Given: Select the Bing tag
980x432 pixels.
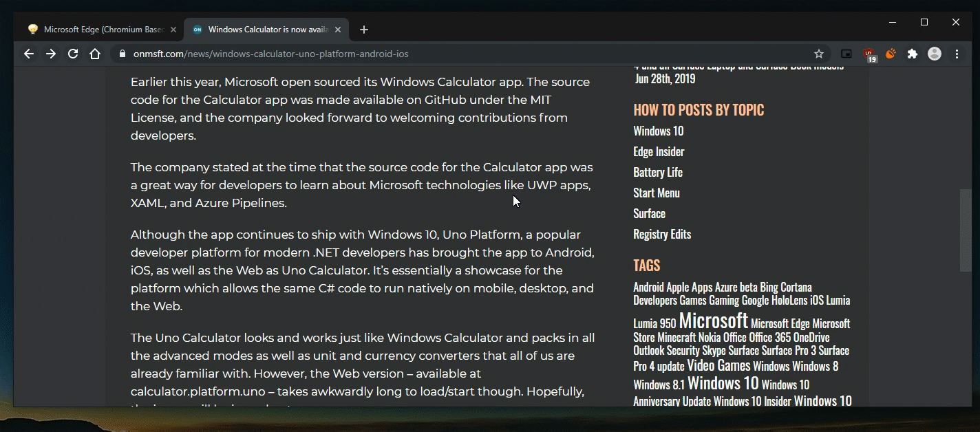Looking at the screenshot, I should [x=769, y=287].
